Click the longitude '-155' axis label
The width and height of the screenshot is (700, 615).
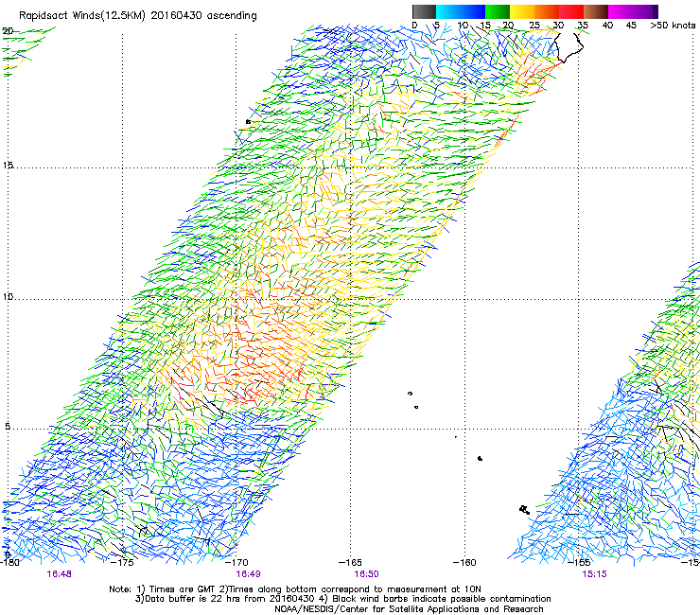pyautogui.click(x=579, y=562)
